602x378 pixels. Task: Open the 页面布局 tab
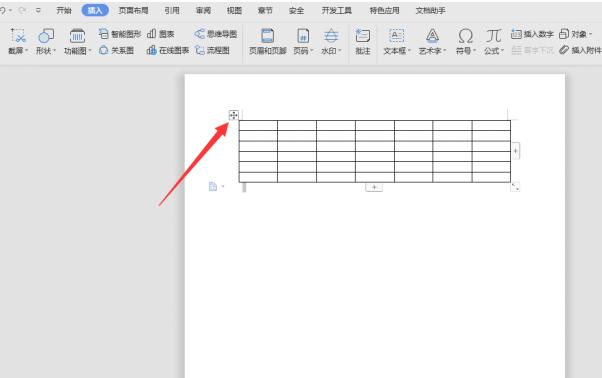pos(133,10)
